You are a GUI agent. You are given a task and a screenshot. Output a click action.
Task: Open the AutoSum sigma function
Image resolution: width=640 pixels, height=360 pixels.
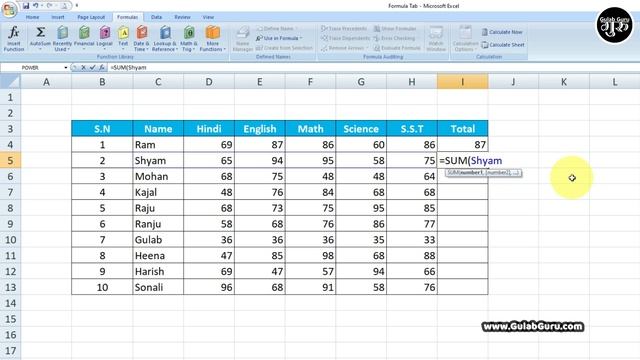[40, 39]
